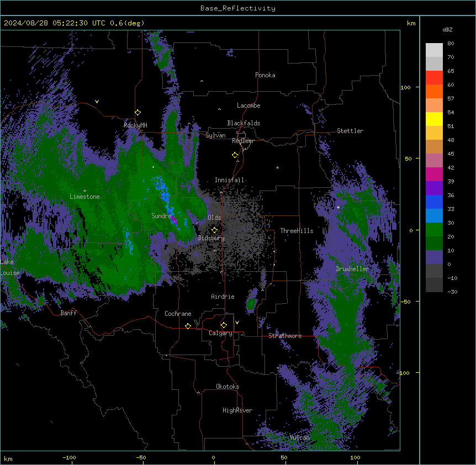Click the 50 tick label on the bottom axis
Viewport: 476px width, 465px height.
[284, 457]
